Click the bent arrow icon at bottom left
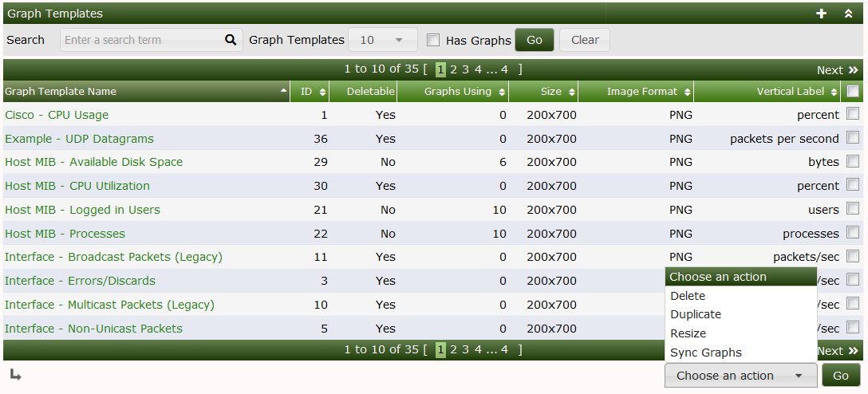 point(15,375)
